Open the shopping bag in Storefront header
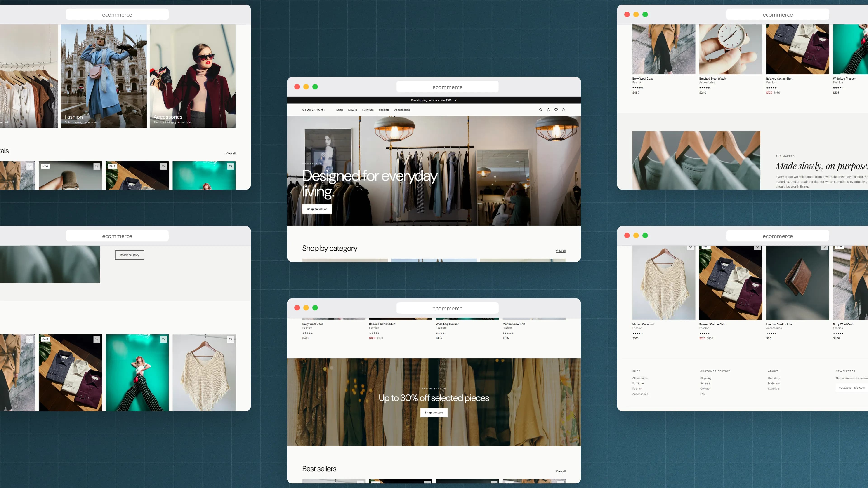 click(564, 110)
